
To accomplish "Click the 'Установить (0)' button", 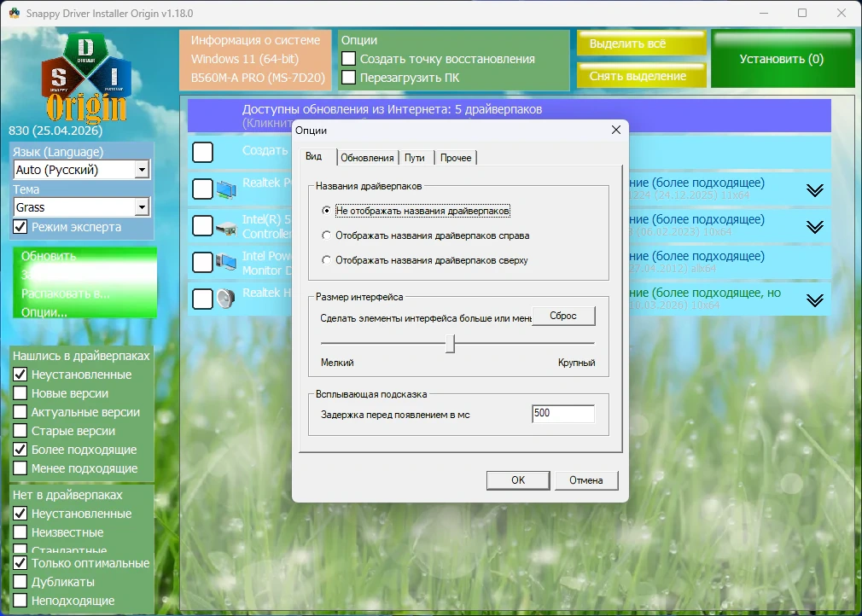I will pos(783,59).
